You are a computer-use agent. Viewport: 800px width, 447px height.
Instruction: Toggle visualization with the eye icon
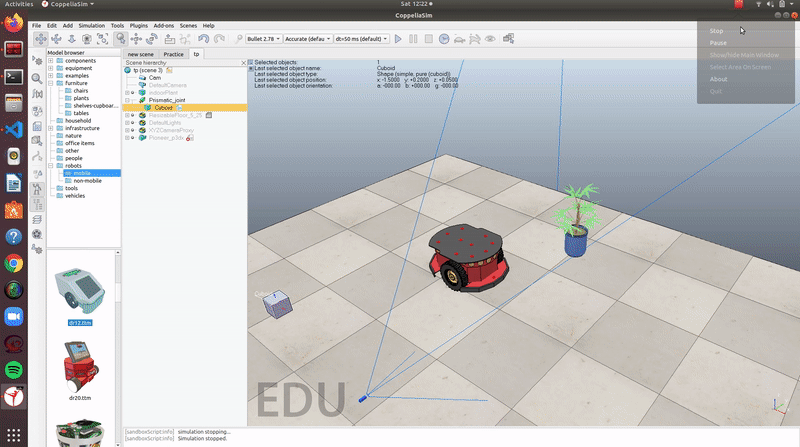490,39
